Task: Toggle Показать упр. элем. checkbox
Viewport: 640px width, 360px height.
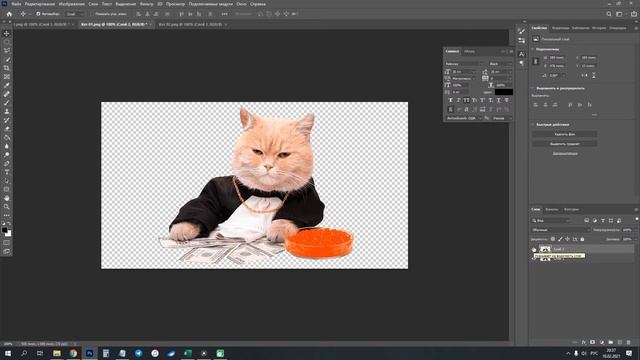Action: 93,14
